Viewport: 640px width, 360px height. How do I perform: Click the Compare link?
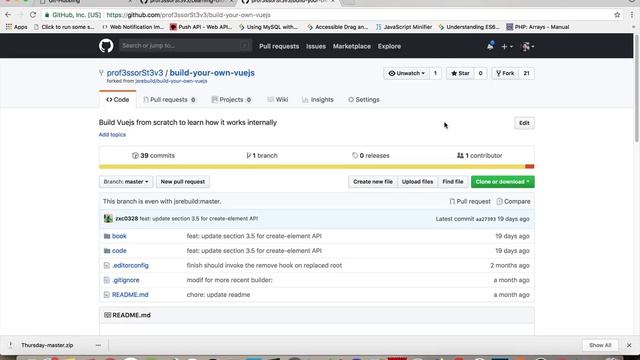[513, 201]
